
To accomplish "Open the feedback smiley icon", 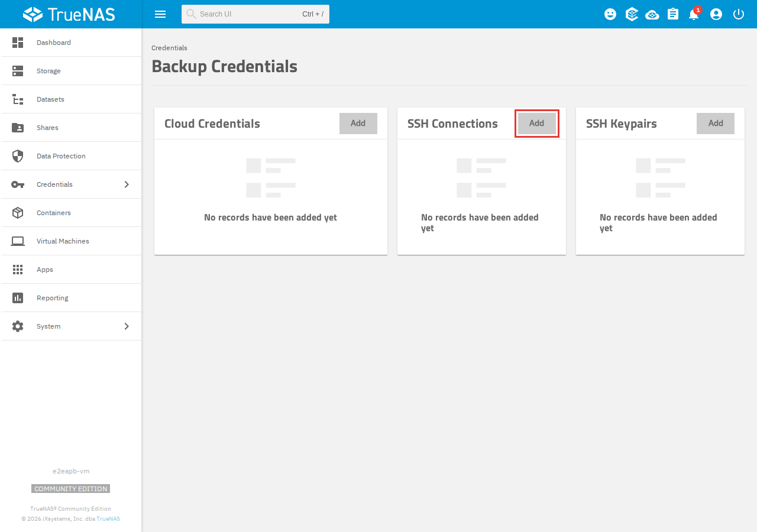I will (610, 14).
